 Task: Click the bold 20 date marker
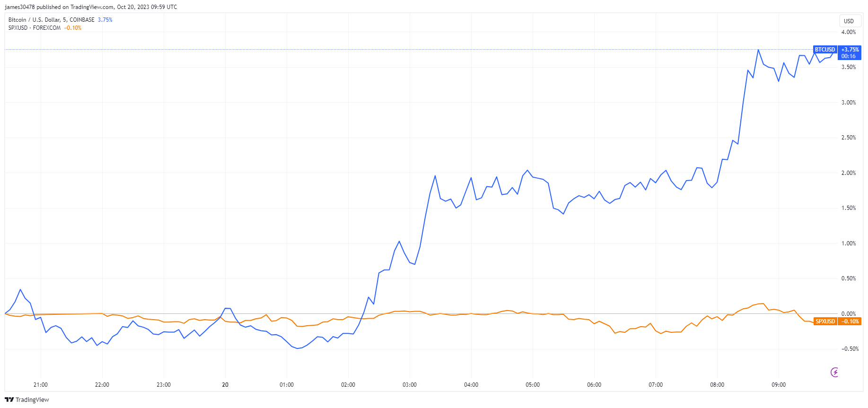click(x=225, y=385)
